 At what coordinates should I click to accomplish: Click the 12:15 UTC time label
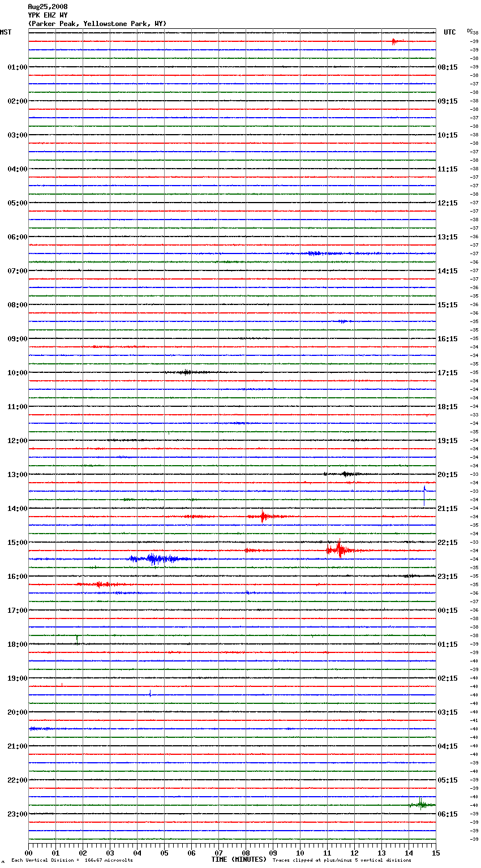[448, 203]
